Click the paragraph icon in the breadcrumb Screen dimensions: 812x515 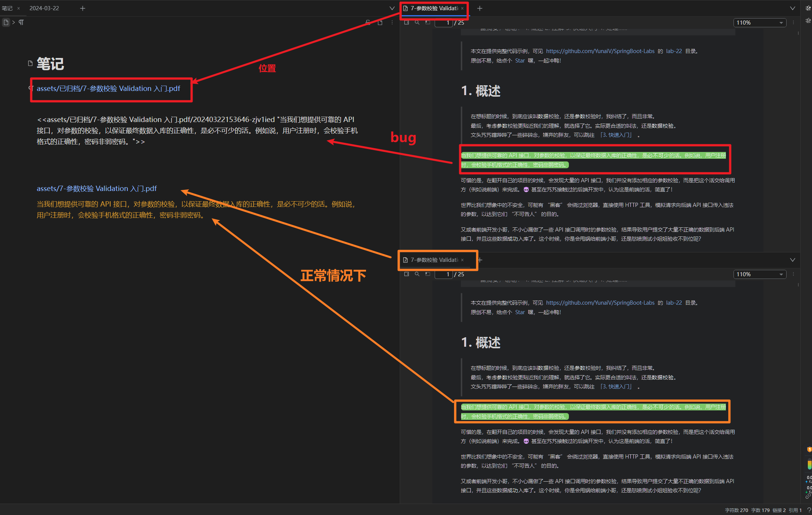point(21,22)
